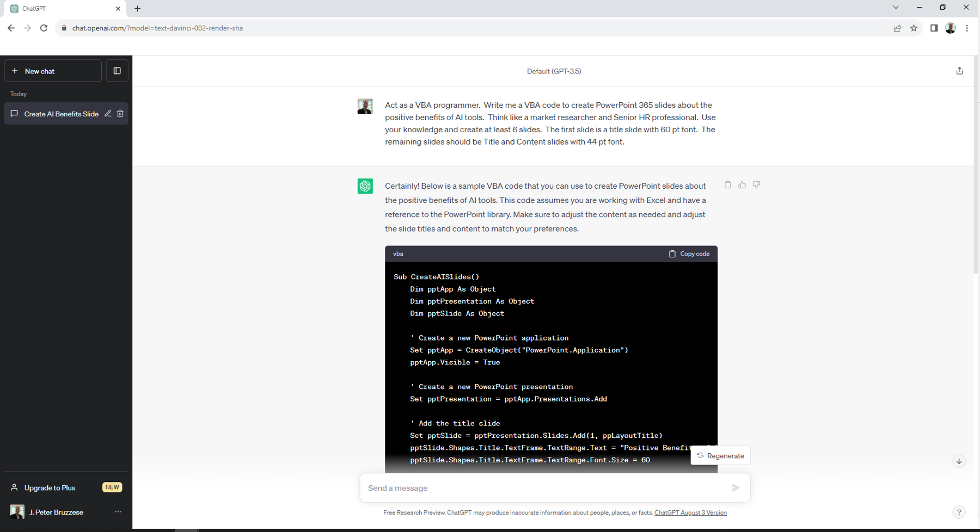Screen dimensions: 980x532
Task: Share the chat via share icon
Action: pos(959,71)
